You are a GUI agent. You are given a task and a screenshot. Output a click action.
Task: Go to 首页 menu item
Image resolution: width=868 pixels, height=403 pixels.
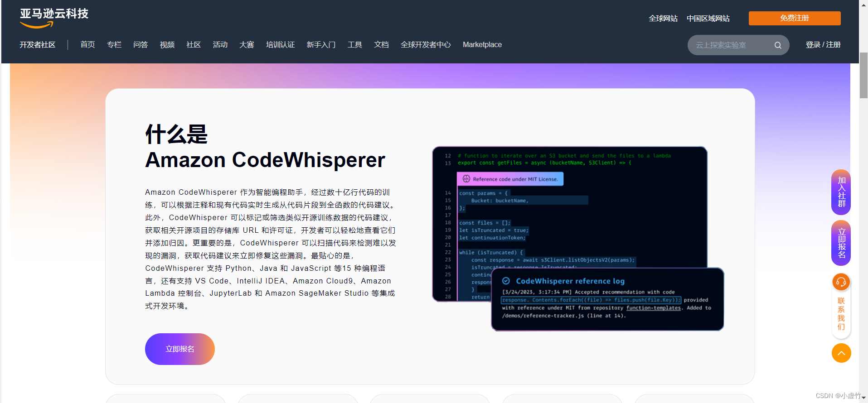[x=88, y=45]
